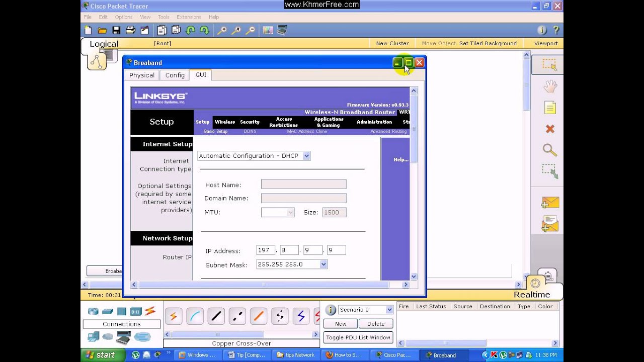Click the Domain Name input field
The height and width of the screenshot is (362, 644).
(303, 198)
